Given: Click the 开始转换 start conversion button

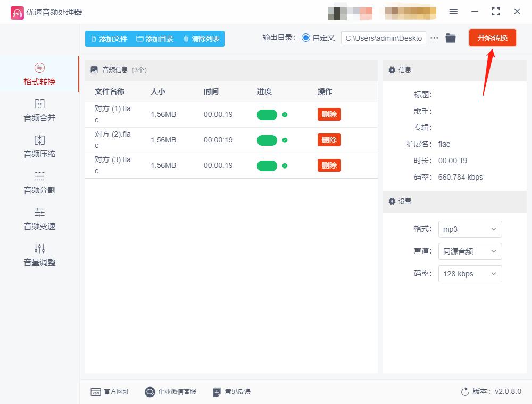Looking at the screenshot, I should click(x=492, y=38).
